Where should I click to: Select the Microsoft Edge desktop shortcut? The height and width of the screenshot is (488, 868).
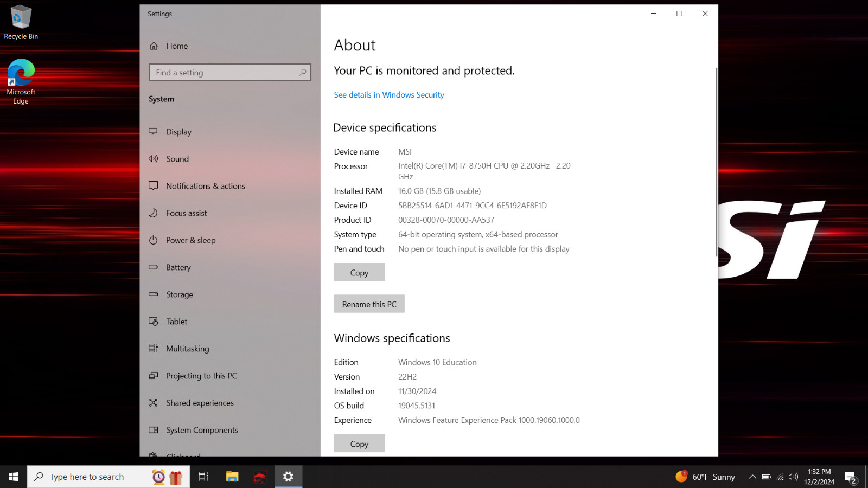21,81
